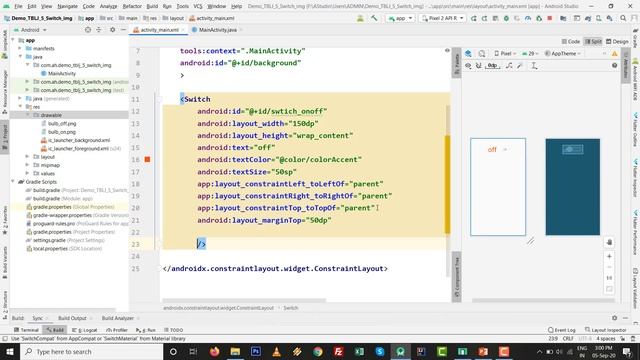
Task: Click the help question mark icon in design panel
Action: click(x=615, y=66)
